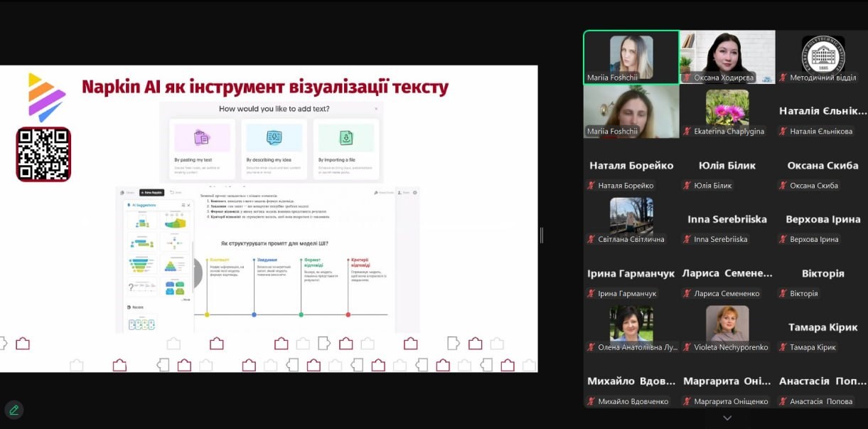The width and height of the screenshot is (868, 429).
Task: Grab the divider handle between share and gallery
Action: (541, 235)
